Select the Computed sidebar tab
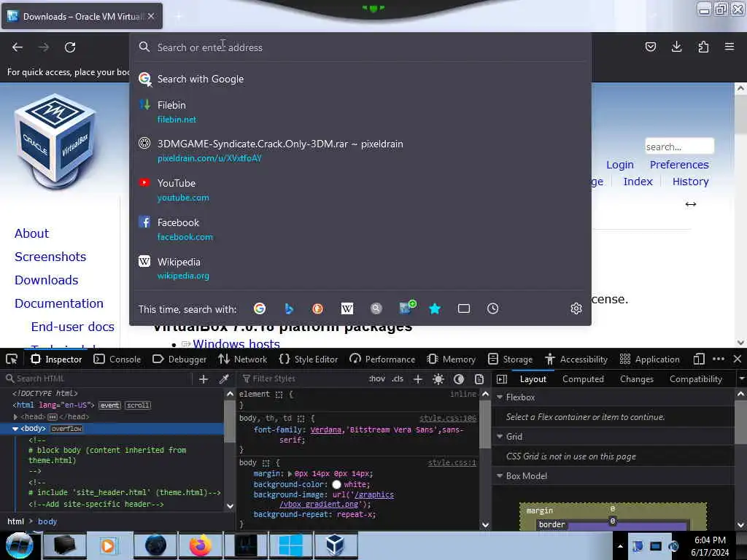 (583, 379)
